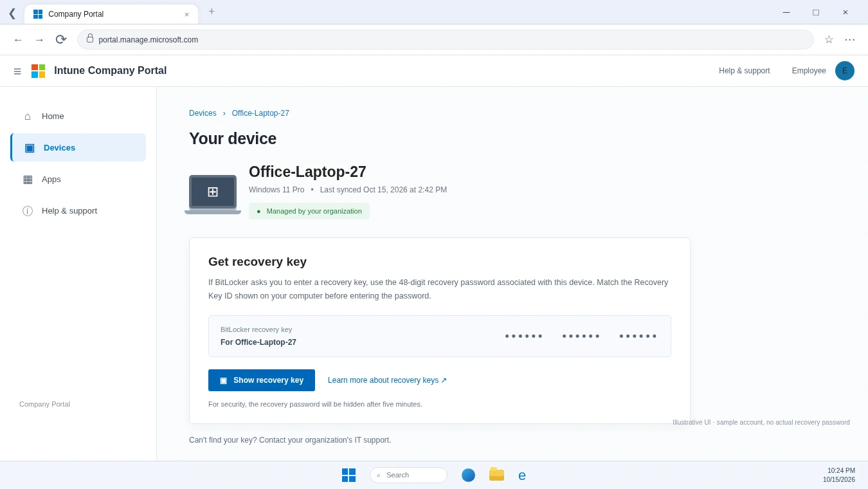
Task: Open File Explorer from the taskbar
Action: (496, 475)
